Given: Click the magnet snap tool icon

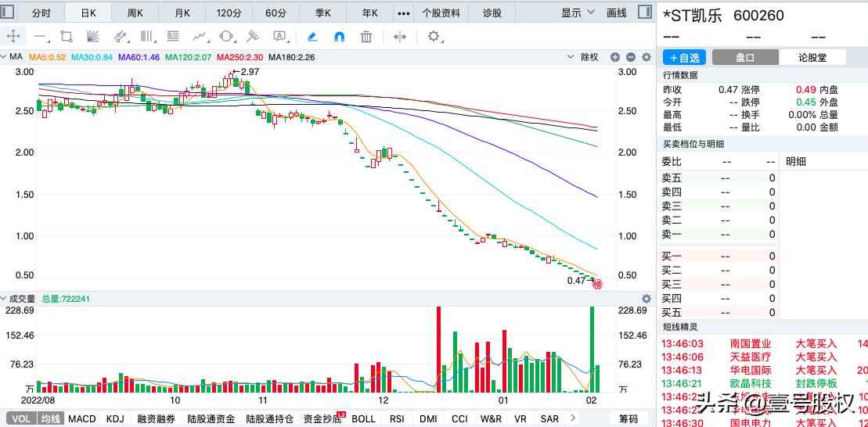Looking at the screenshot, I should (339, 37).
